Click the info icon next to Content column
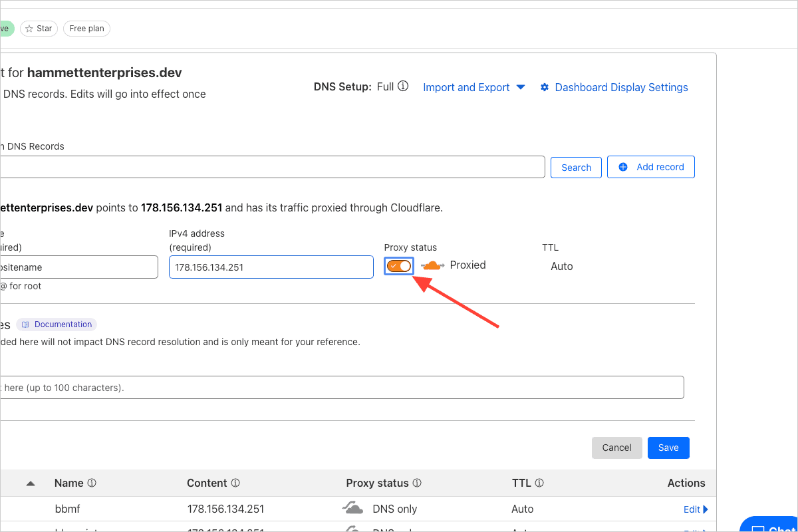 tap(235, 483)
